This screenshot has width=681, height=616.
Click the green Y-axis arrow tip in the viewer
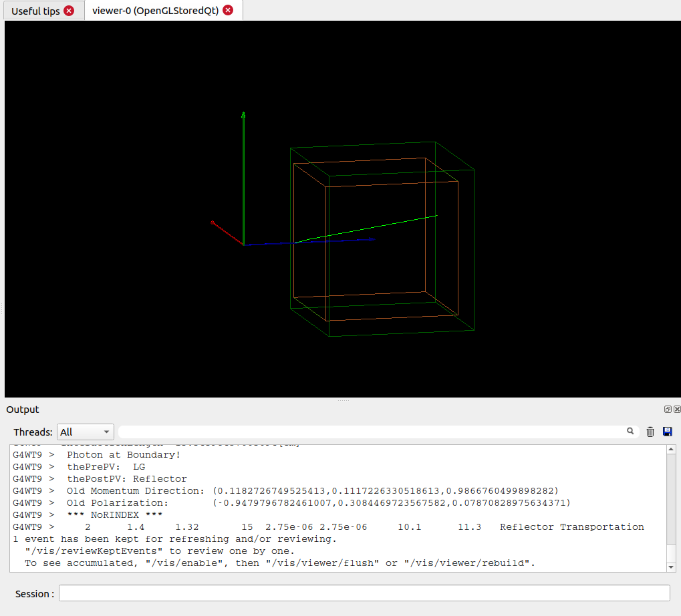243,115
